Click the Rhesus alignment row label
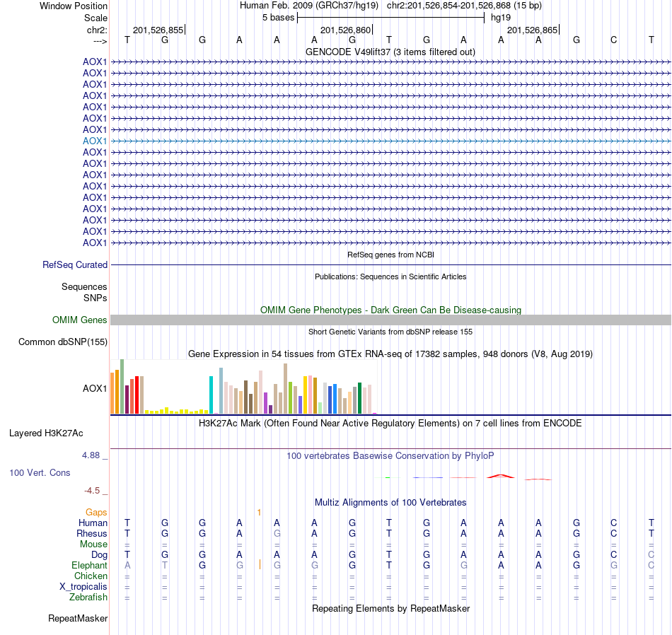Viewport: 672px width, 635px height. (92, 533)
